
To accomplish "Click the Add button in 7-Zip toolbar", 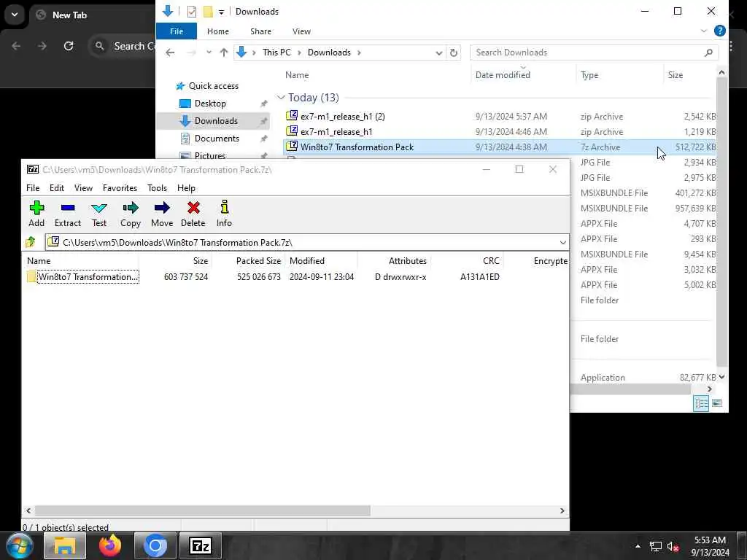I will click(x=36, y=214).
